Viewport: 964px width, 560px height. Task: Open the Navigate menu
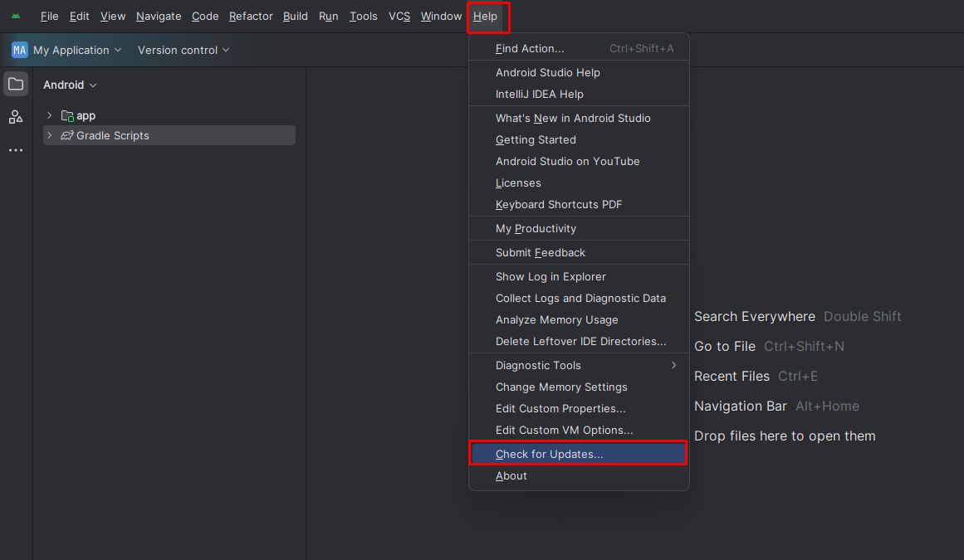pyautogui.click(x=159, y=16)
